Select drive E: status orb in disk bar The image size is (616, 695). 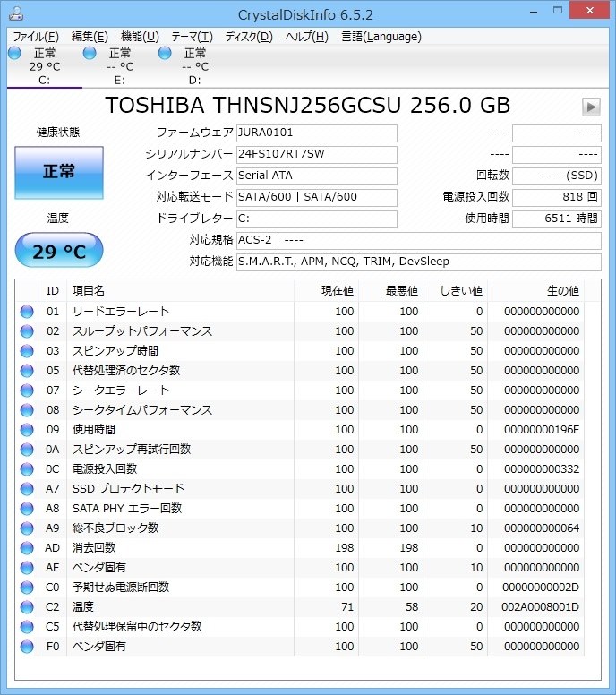coord(90,53)
